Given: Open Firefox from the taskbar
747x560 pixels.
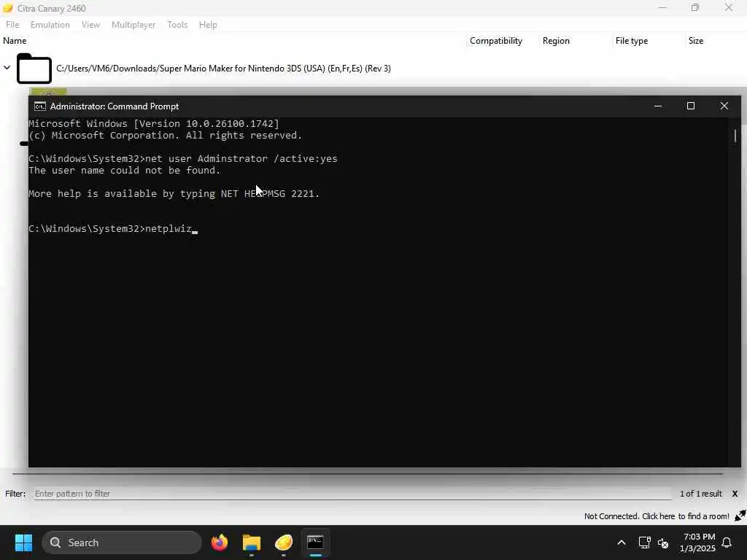Looking at the screenshot, I should (x=220, y=542).
